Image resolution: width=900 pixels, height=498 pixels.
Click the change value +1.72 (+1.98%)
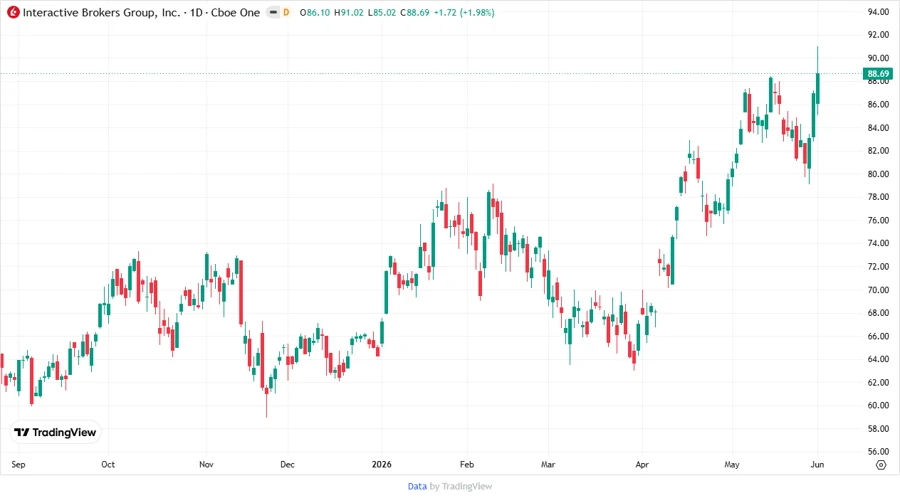click(464, 12)
